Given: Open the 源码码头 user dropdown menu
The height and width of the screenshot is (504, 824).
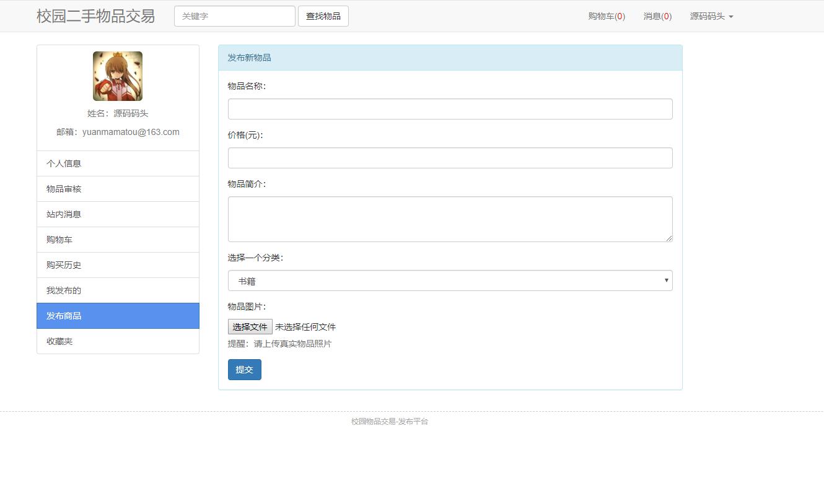Looking at the screenshot, I should click(711, 16).
